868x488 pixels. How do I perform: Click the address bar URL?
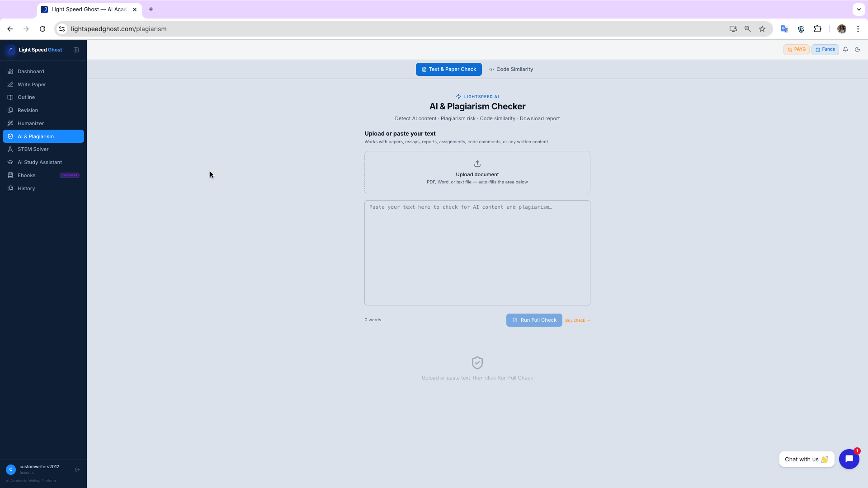coord(118,29)
